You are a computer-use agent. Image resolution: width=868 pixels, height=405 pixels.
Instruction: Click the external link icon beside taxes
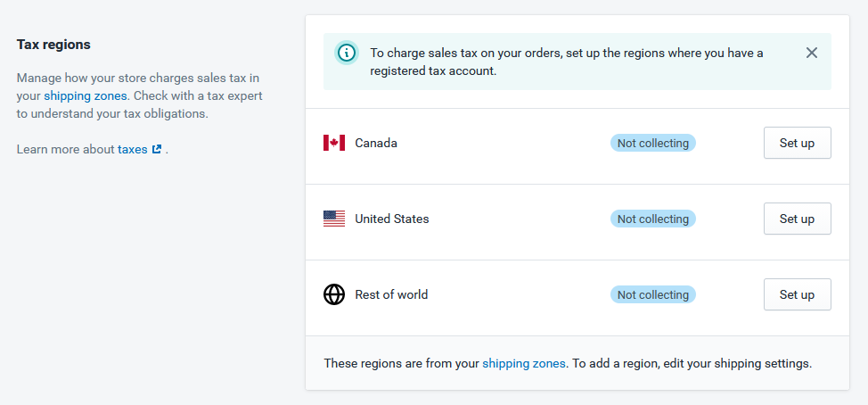pos(157,149)
